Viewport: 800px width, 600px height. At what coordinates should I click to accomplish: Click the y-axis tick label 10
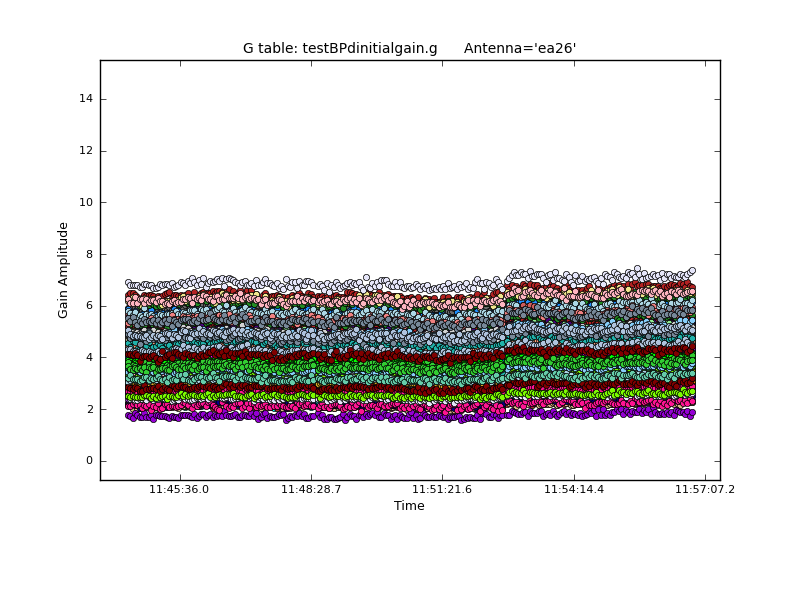click(86, 202)
